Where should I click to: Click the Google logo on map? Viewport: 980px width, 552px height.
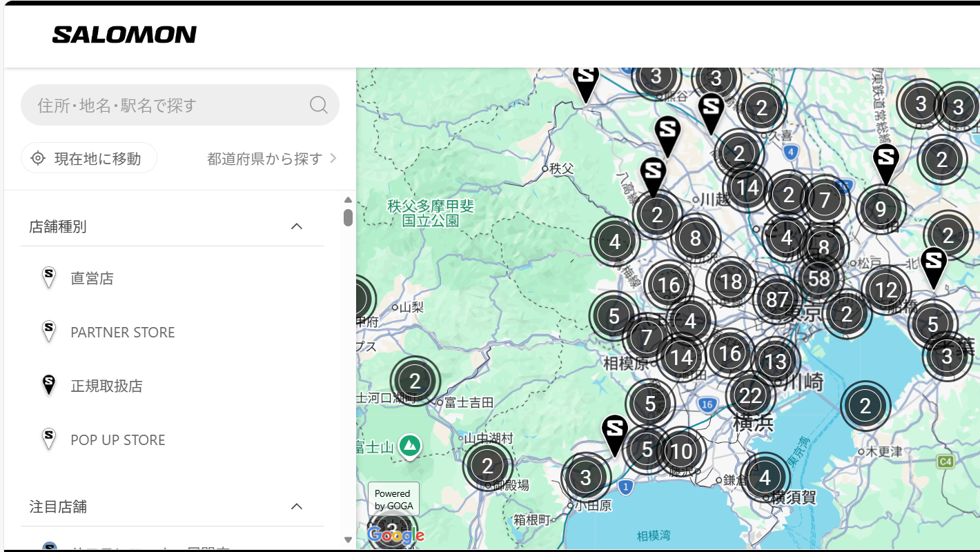[x=395, y=535]
